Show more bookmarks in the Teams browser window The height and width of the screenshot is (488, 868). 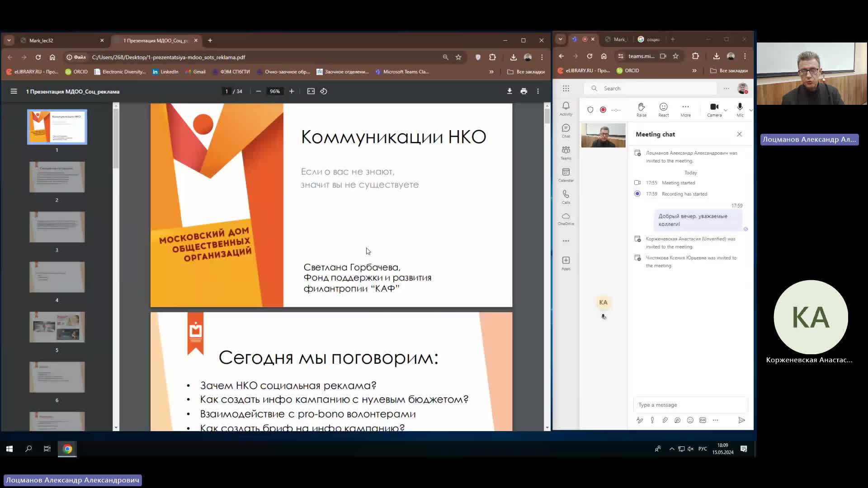click(x=694, y=70)
